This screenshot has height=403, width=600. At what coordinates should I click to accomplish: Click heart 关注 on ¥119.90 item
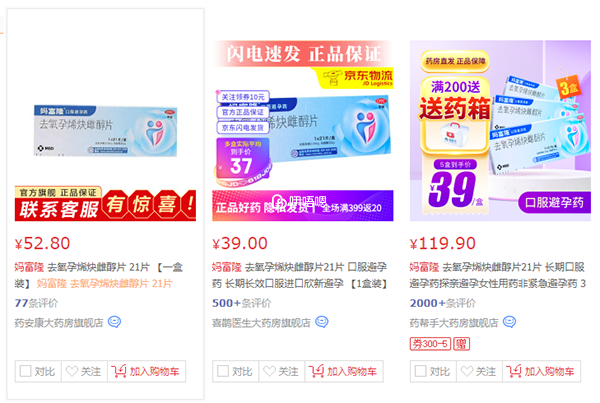tap(466, 371)
